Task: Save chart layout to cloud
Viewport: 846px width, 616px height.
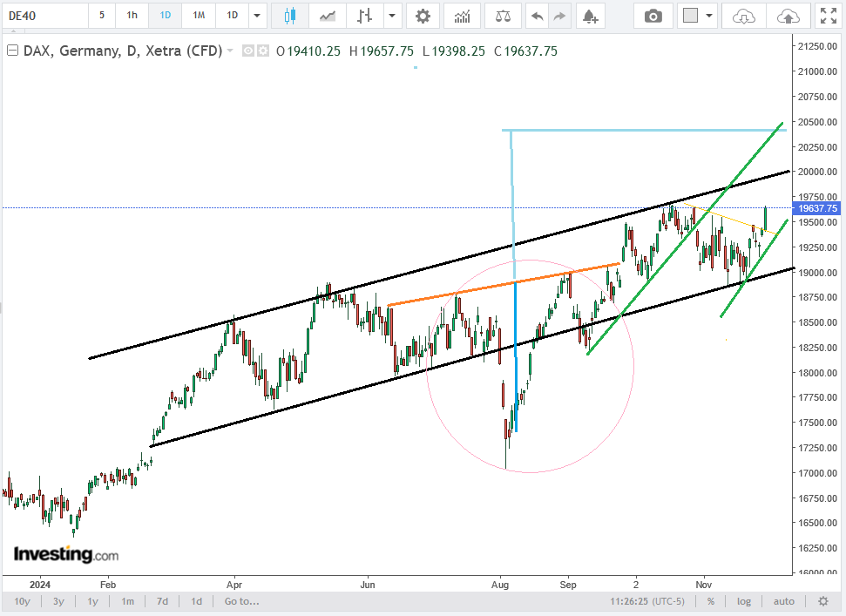Action: click(x=788, y=16)
